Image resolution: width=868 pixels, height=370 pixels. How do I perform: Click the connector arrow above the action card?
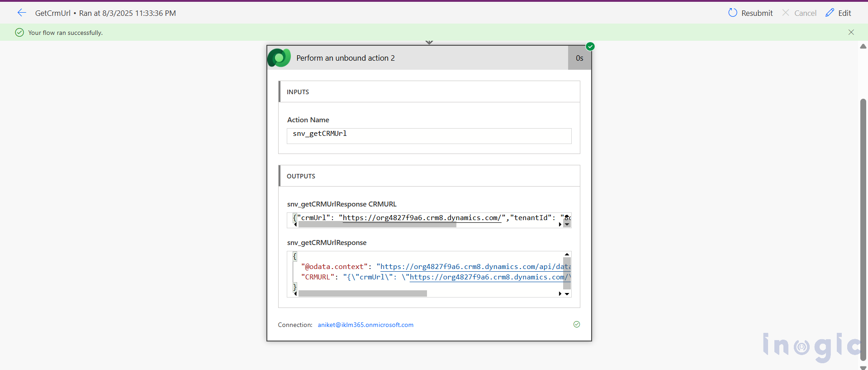point(429,43)
